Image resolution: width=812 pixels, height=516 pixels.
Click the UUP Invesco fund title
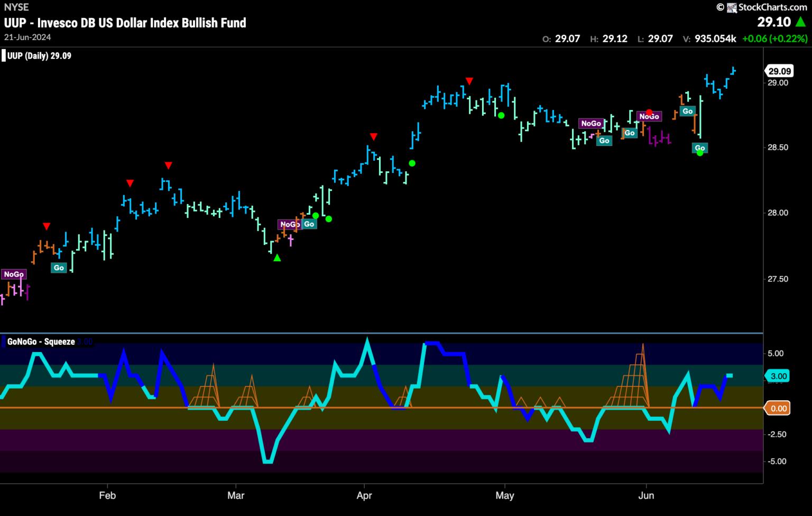click(125, 23)
